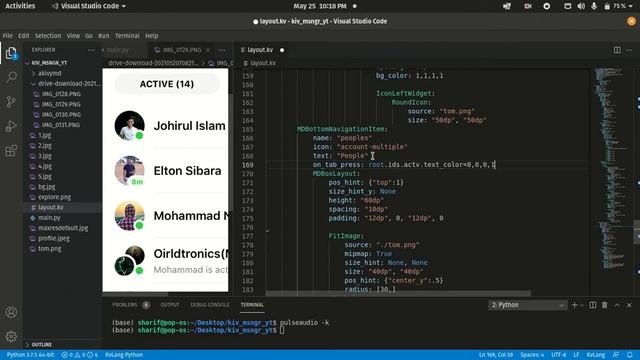The height and width of the screenshot is (360, 640).
Task: Kill the terminal with trash icon
Action: [x=604, y=305]
